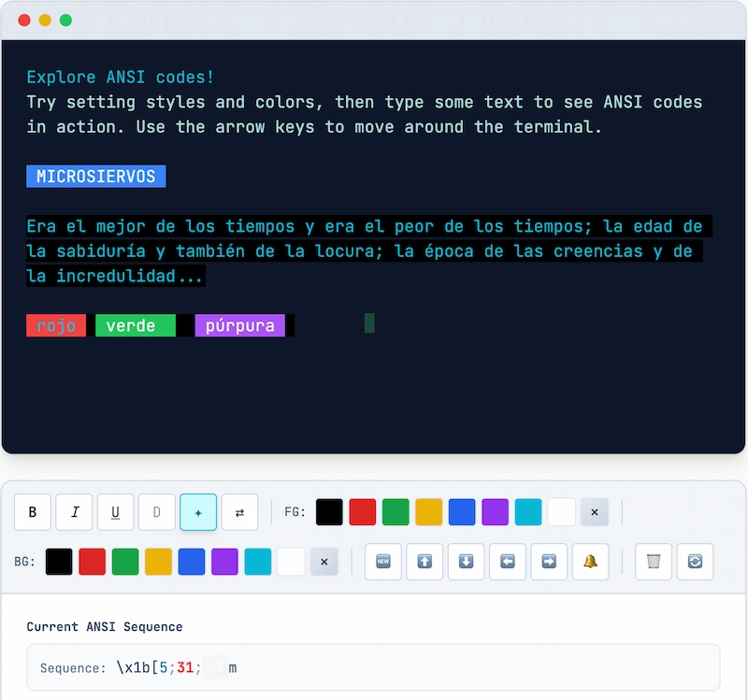
Task: Set background color to yellow
Action: click(x=158, y=562)
